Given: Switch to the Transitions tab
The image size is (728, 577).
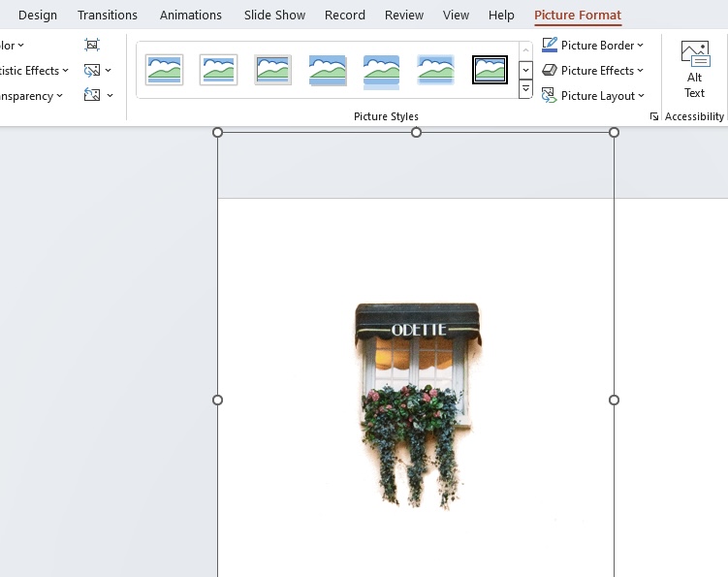Looking at the screenshot, I should 108,15.
